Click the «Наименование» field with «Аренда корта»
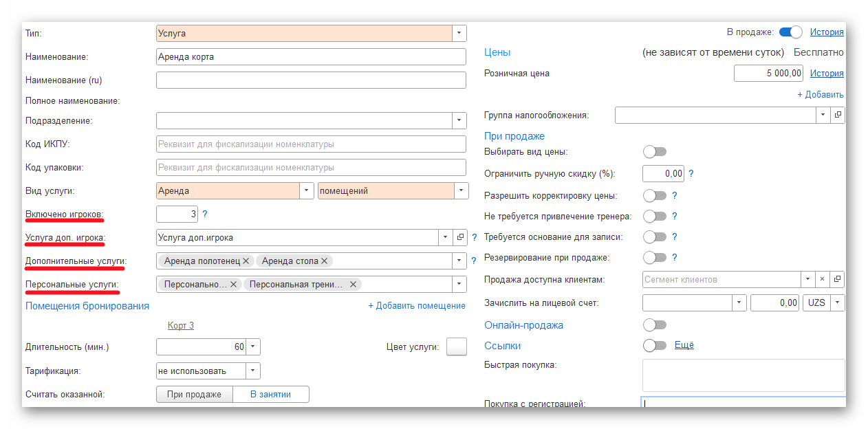The width and height of the screenshot is (868, 429). pyautogui.click(x=310, y=56)
